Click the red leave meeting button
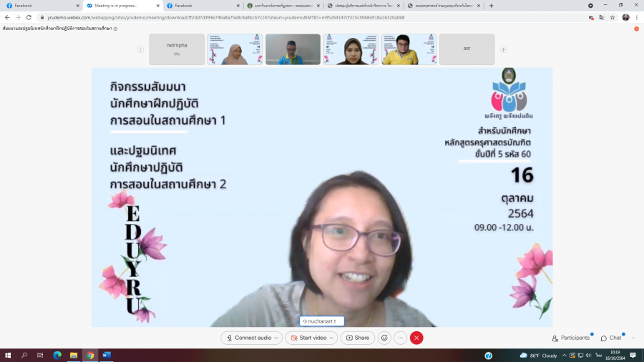The width and height of the screenshot is (644, 362). click(416, 338)
